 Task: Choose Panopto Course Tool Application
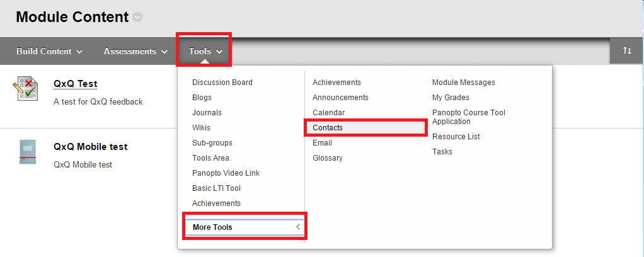pyautogui.click(x=469, y=117)
